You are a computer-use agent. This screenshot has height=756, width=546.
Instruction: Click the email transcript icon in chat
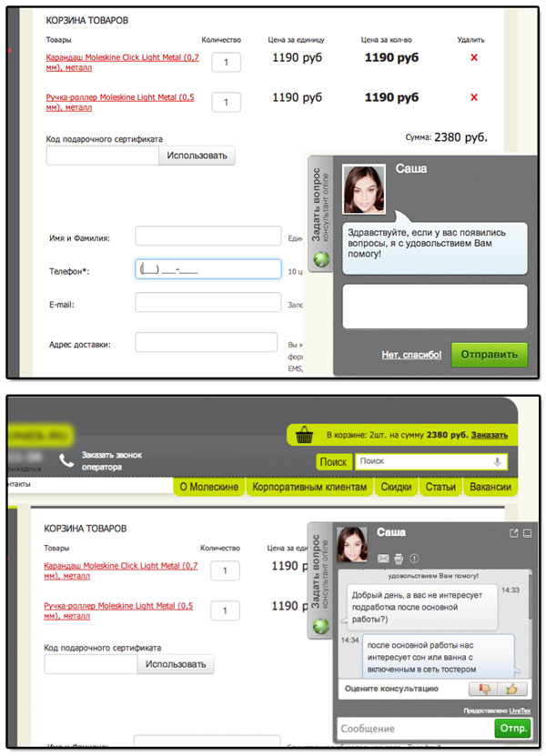pyautogui.click(x=383, y=558)
